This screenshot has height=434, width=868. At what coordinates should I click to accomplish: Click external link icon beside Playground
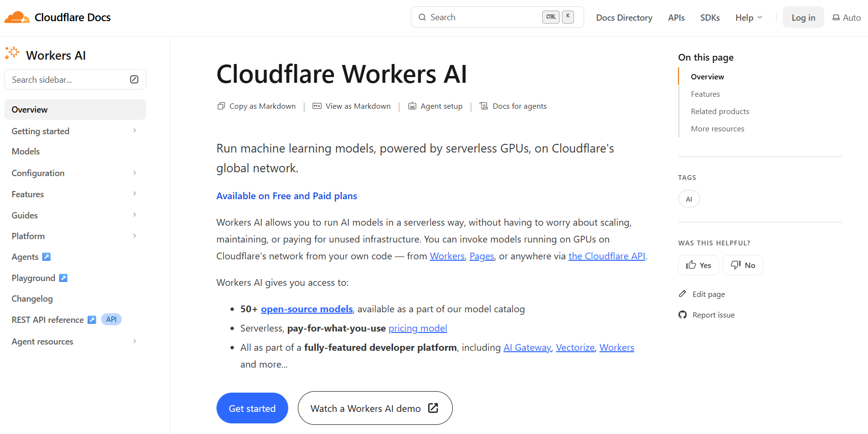coord(64,278)
